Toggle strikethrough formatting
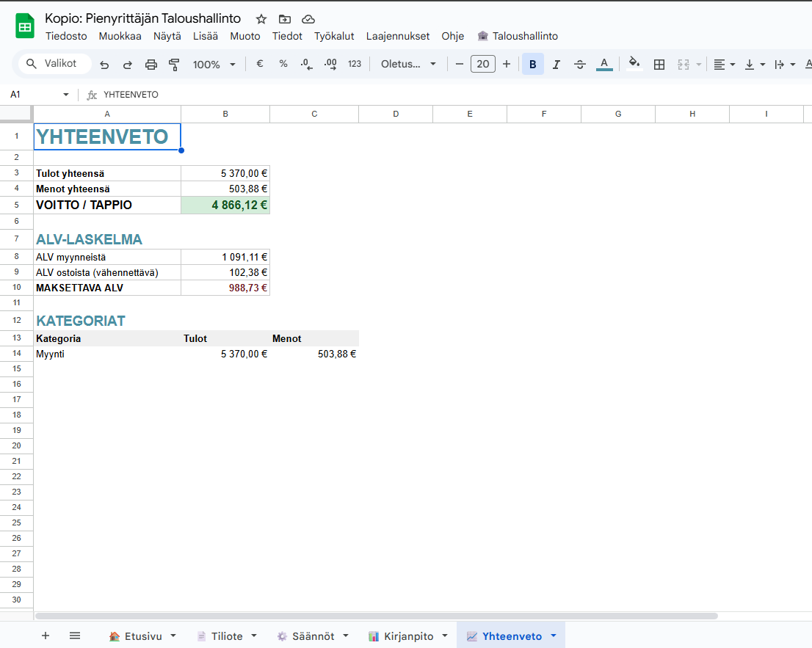Image resolution: width=812 pixels, height=648 pixels. (580, 65)
